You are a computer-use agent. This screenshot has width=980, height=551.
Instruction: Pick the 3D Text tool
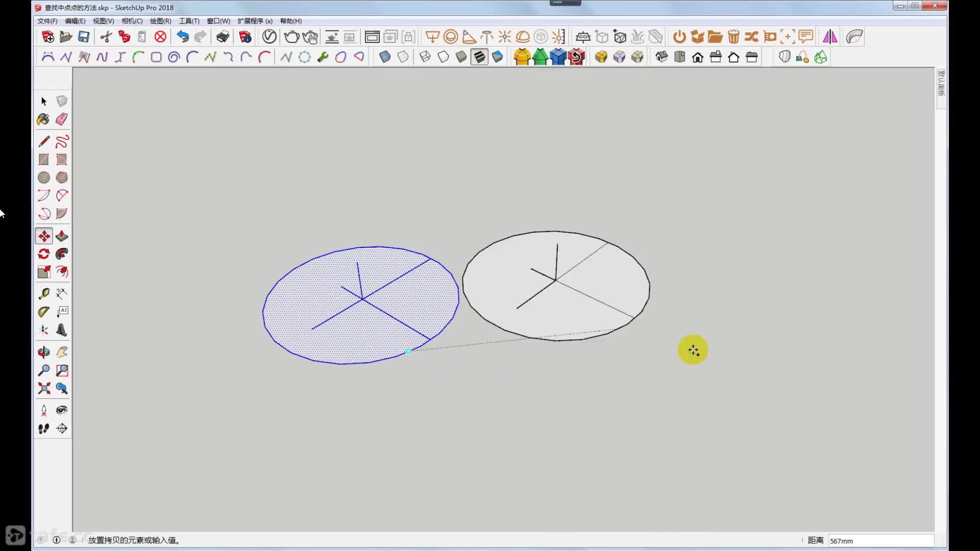pyautogui.click(x=62, y=330)
